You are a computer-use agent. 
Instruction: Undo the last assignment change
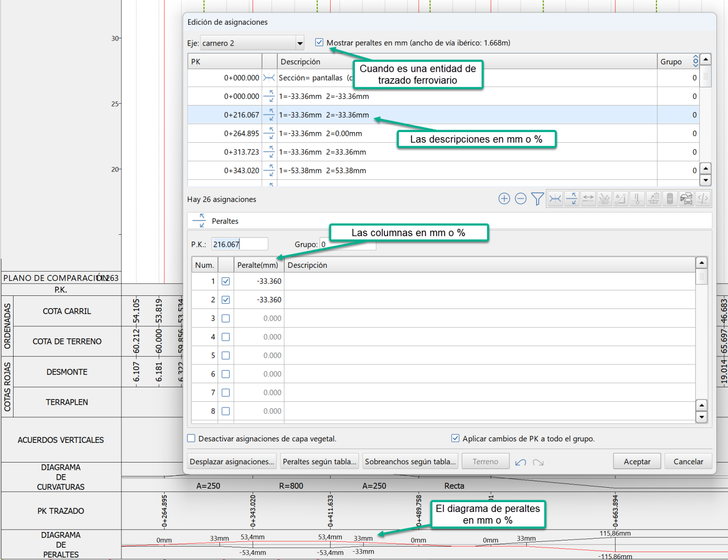(x=521, y=462)
